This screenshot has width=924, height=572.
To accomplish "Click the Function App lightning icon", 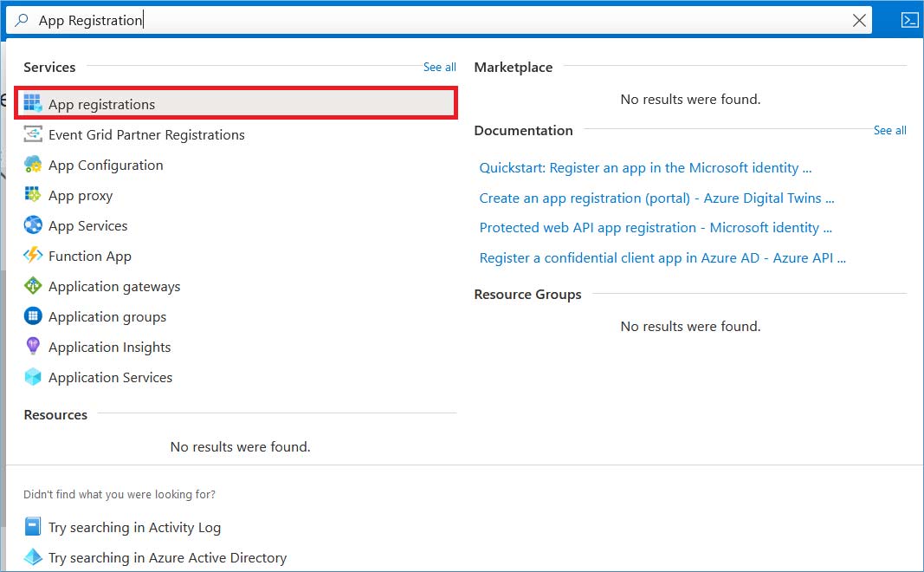I will (x=33, y=255).
